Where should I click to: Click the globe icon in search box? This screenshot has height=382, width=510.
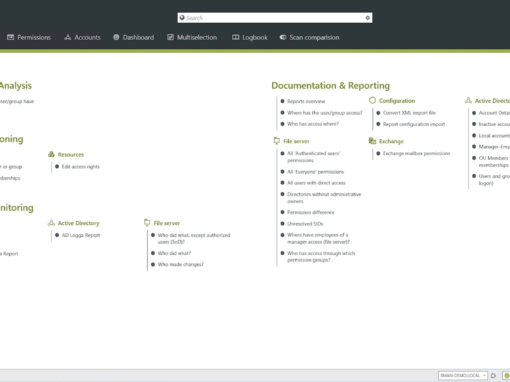[182, 18]
